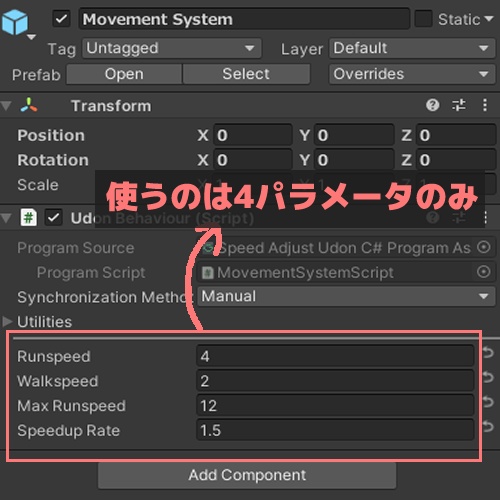Collapse the Transform component foldout
Screen dimensions: 500x500
[6, 106]
